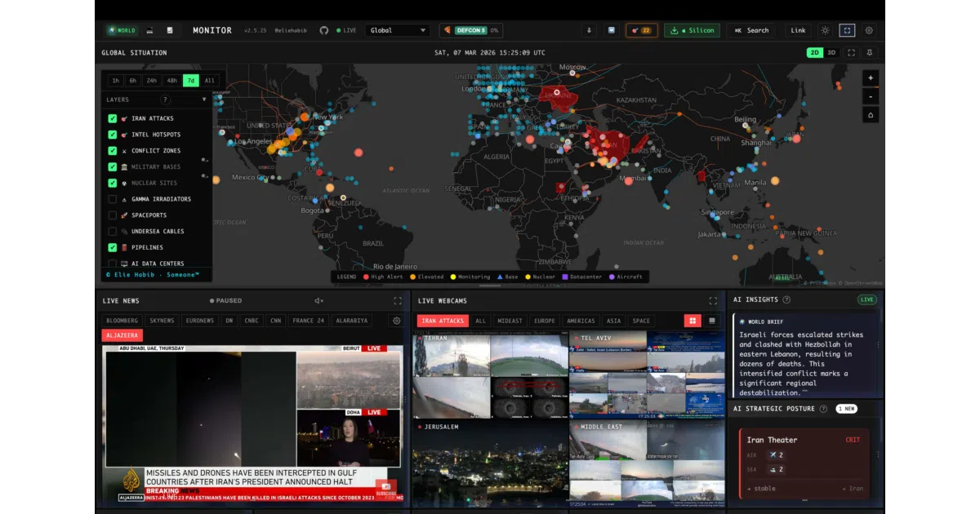The width and height of the screenshot is (980, 514).
Task: Select the BLOOMBERG news channel
Action: 122,321
